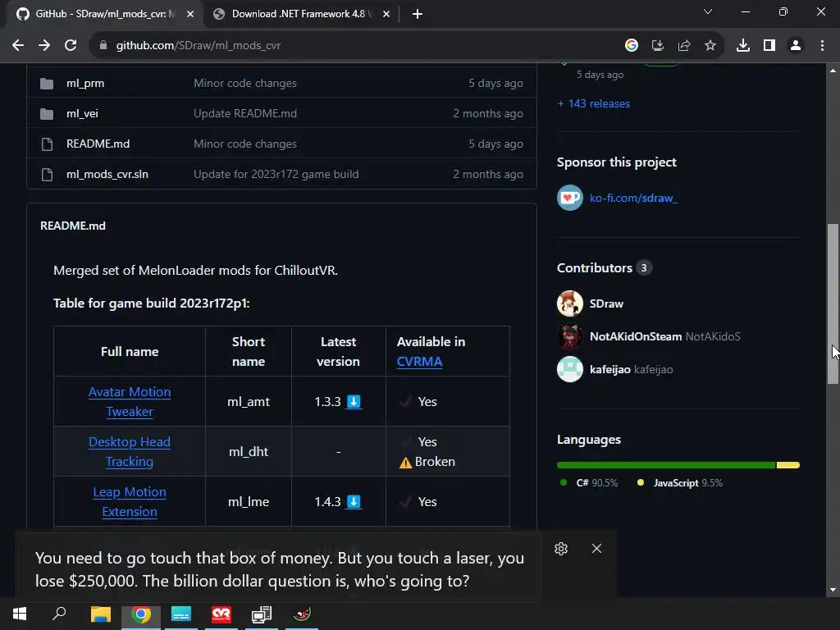Open the Chrome downloads icon
The height and width of the screenshot is (630, 840).
pyautogui.click(x=742, y=46)
